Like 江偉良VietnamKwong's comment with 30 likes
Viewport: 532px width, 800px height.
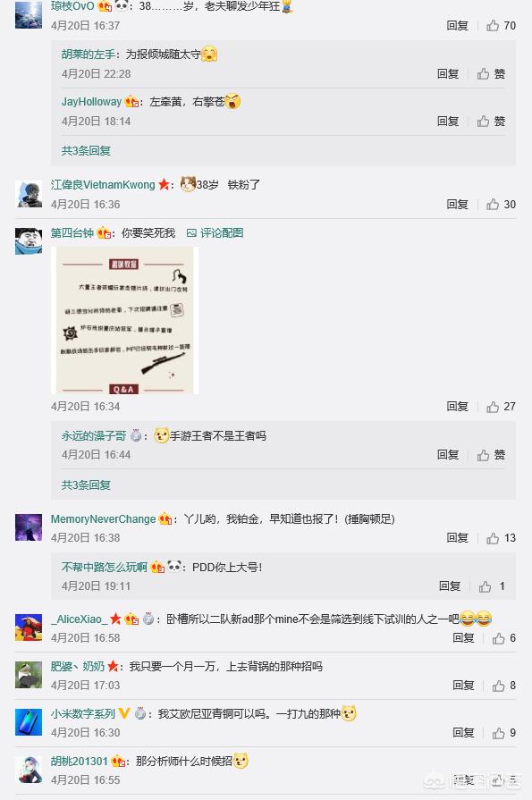pos(501,205)
